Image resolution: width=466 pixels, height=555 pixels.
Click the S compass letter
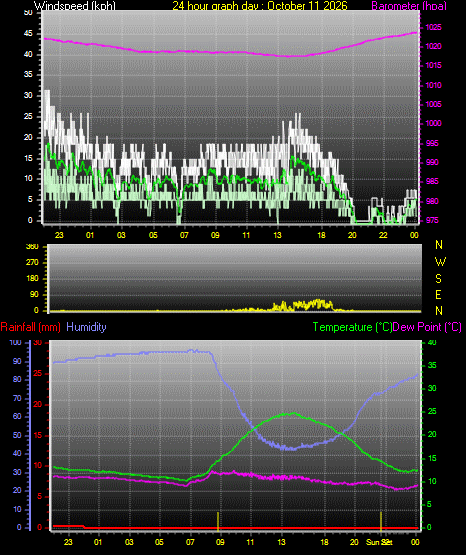coord(439,279)
